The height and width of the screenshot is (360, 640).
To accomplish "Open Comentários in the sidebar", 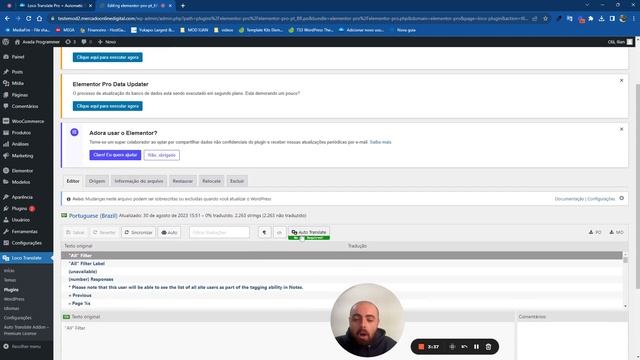I will [x=24, y=106].
